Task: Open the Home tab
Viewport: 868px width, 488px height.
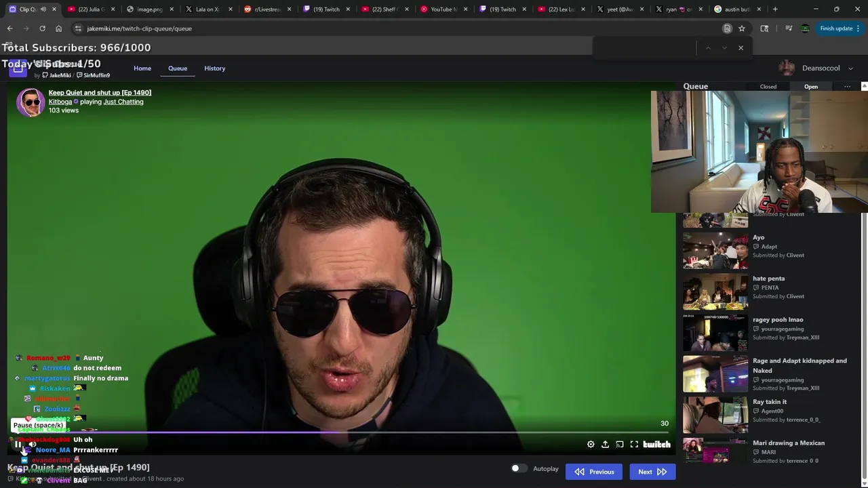Action: [x=142, y=68]
